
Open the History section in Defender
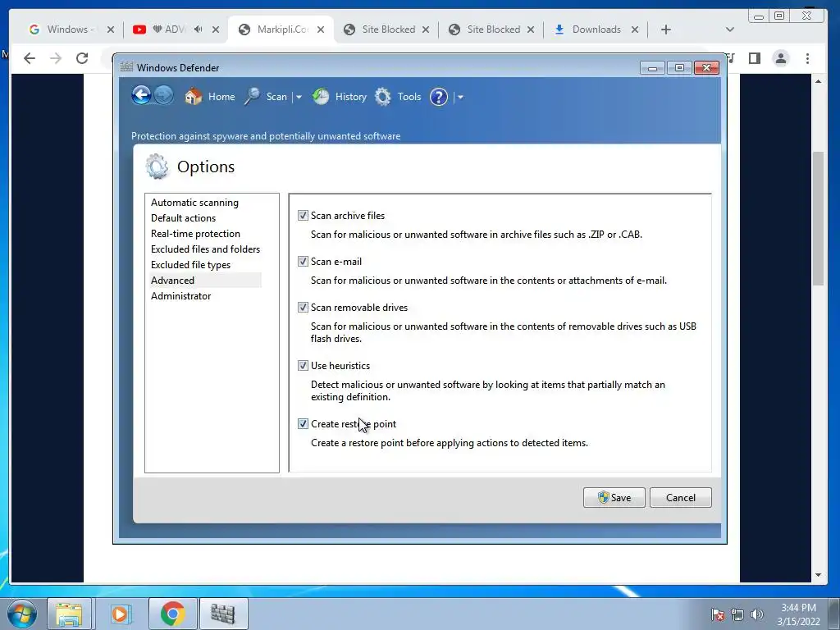tap(340, 97)
